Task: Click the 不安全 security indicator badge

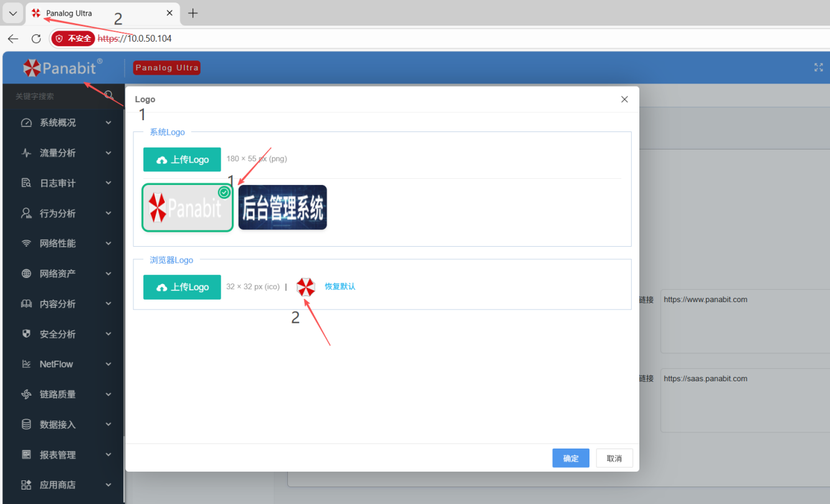Action: pos(74,39)
